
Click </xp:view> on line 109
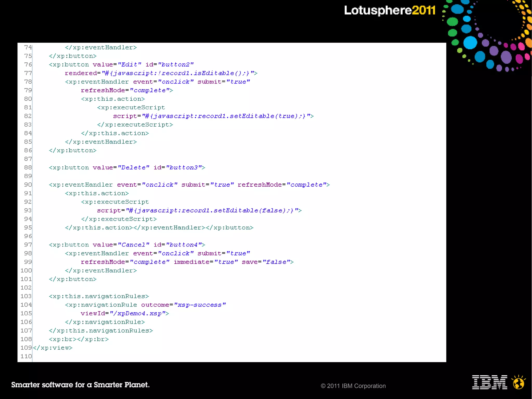pos(53,348)
